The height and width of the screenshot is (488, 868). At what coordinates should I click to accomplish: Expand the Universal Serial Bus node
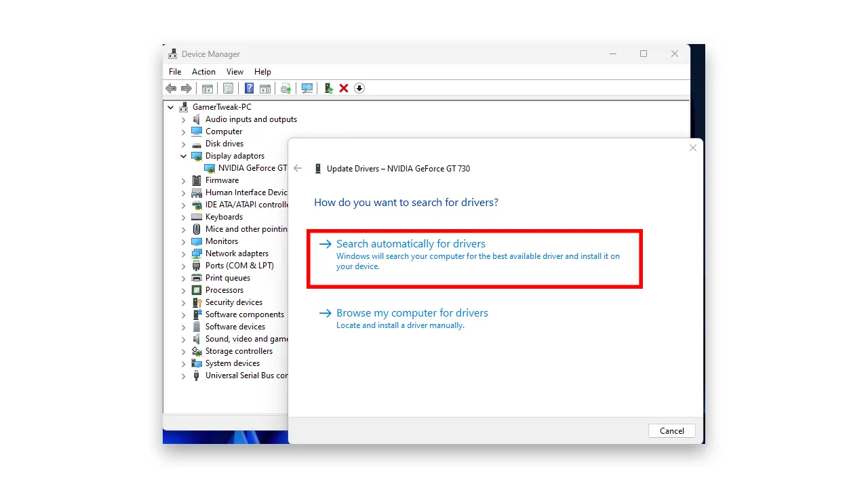pyautogui.click(x=183, y=375)
